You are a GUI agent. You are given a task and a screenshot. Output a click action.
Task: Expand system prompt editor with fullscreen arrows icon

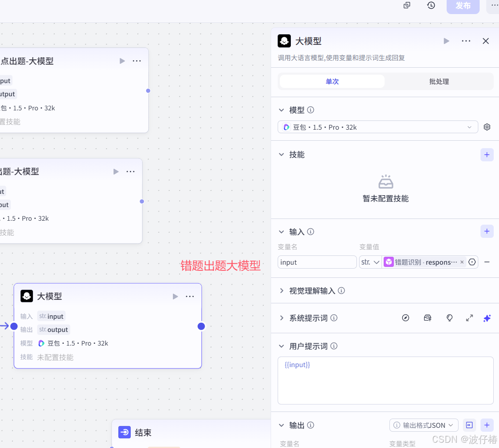[469, 318]
